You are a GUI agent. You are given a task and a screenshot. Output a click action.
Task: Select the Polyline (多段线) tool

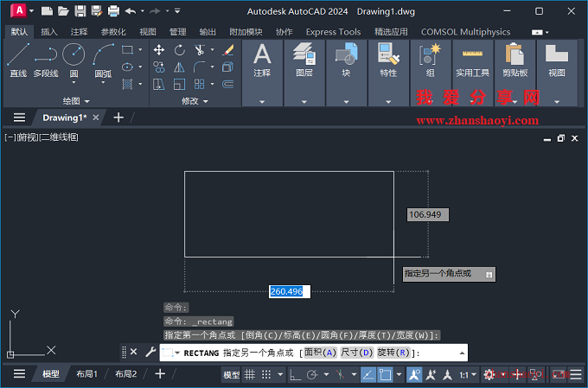click(46, 60)
